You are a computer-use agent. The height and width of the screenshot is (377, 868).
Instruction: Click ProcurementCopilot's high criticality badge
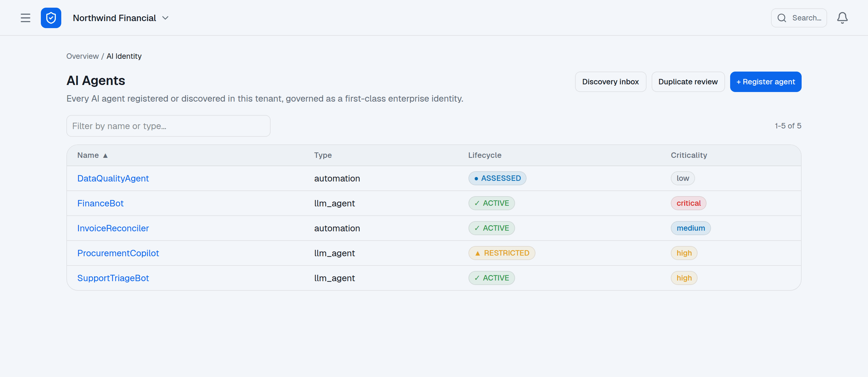click(684, 253)
